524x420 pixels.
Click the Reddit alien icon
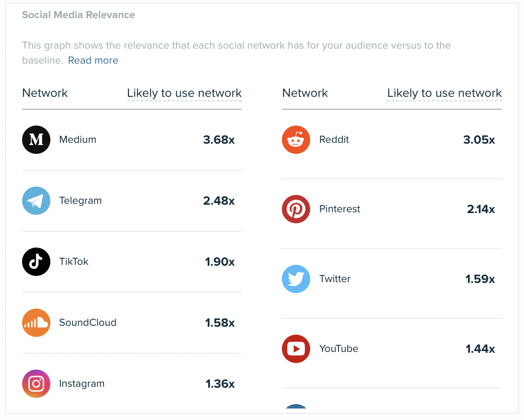[x=296, y=140]
